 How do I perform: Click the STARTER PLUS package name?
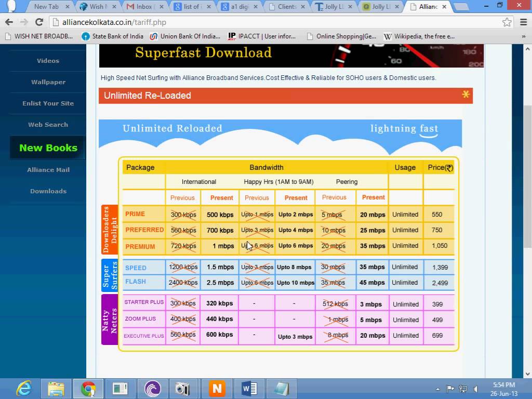[x=144, y=302]
